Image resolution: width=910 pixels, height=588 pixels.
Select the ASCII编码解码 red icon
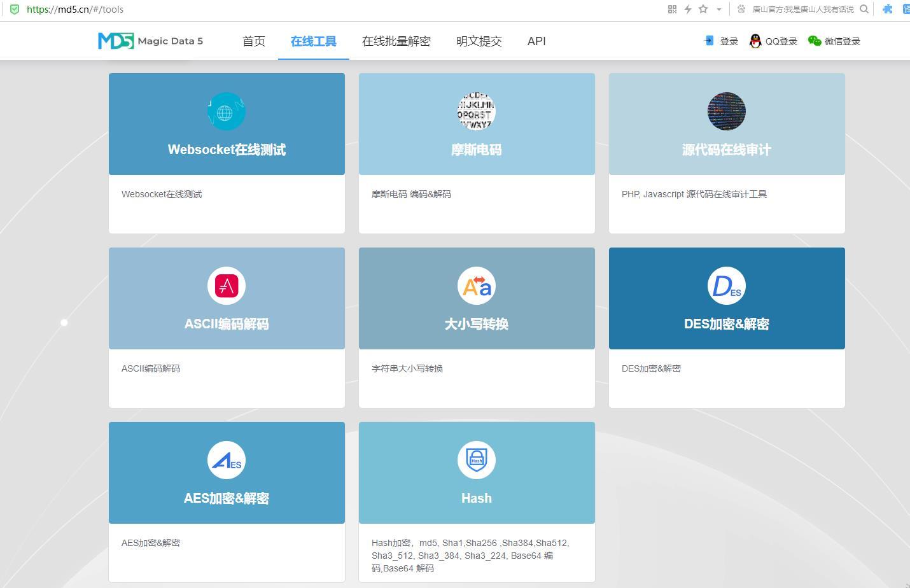pyautogui.click(x=226, y=286)
